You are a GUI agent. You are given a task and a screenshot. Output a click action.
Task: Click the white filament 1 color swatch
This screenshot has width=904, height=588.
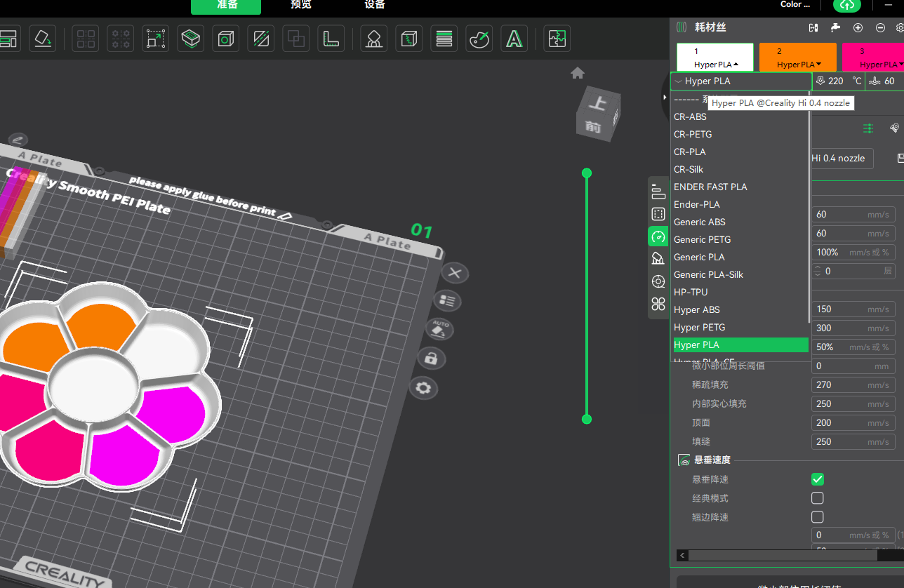click(x=715, y=56)
